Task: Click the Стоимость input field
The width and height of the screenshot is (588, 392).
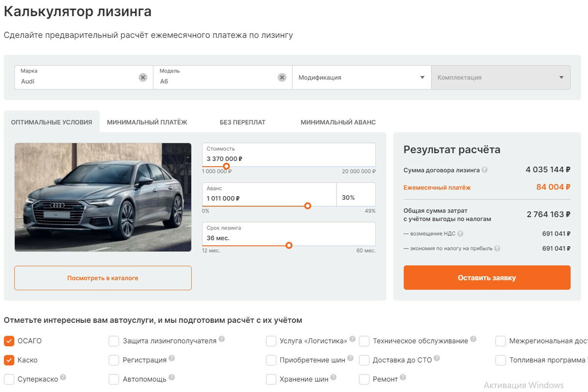Action: [288, 154]
